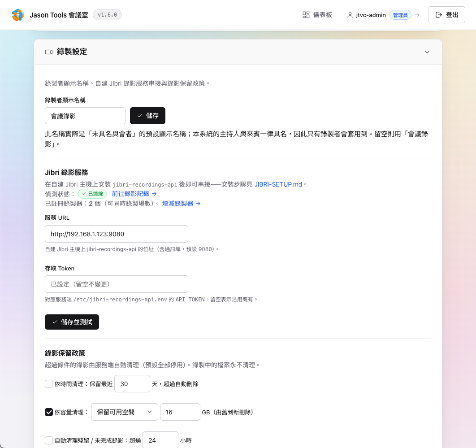Click the v1.6.0 version badge
The width and height of the screenshot is (476, 448).
click(107, 15)
